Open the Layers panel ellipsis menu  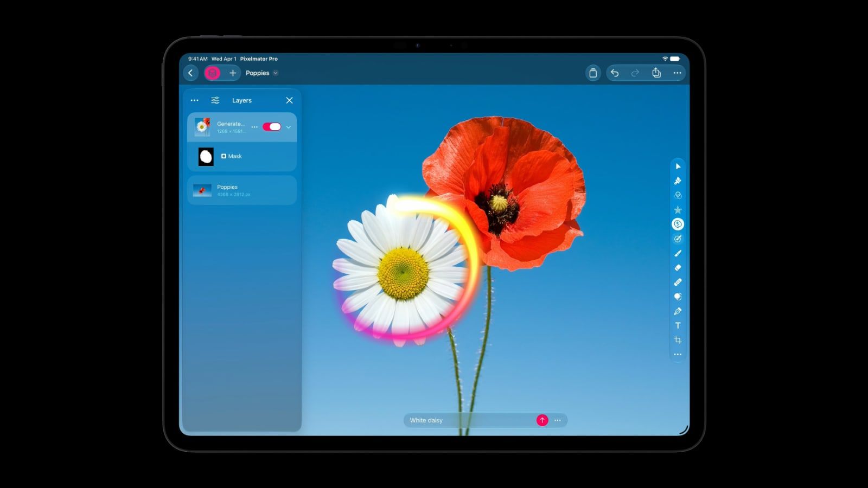(195, 100)
